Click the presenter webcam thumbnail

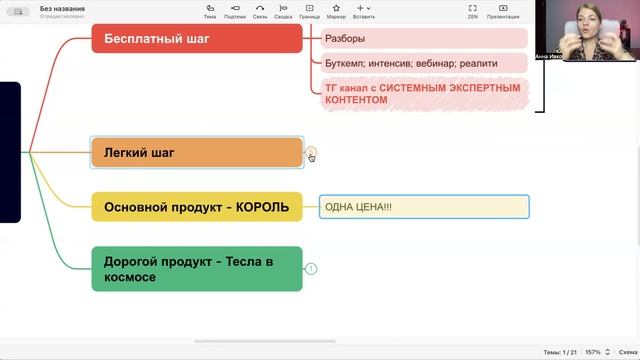click(587, 31)
